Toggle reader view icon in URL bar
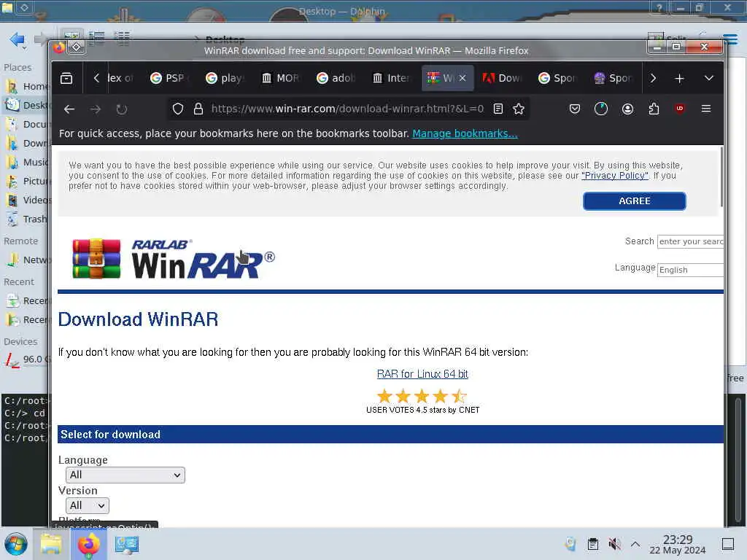The width and height of the screenshot is (747, 560). click(x=498, y=109)
